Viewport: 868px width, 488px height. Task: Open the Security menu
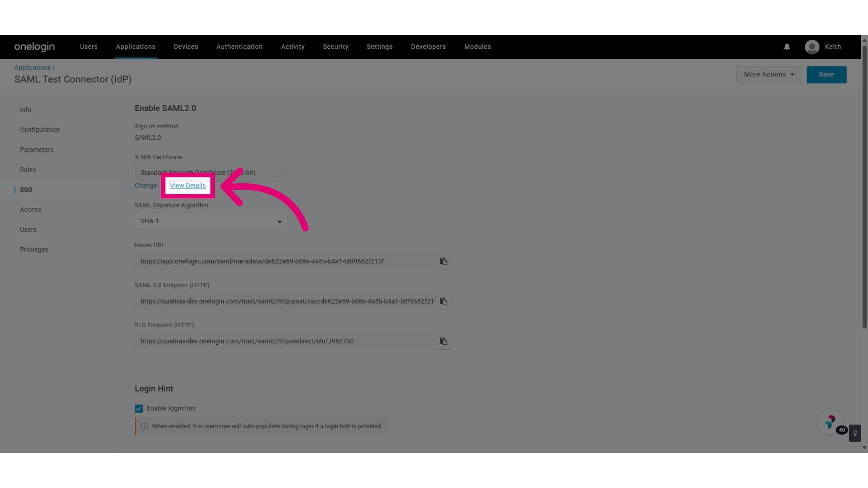(x=335, y=47)
